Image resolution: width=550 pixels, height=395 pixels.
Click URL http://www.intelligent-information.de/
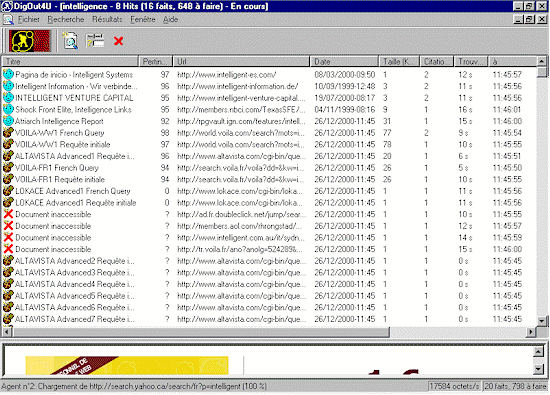237,86
